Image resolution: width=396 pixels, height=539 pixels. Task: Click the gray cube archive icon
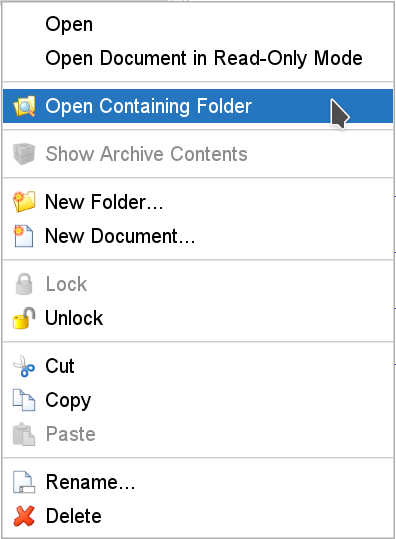tap(24, 154)
